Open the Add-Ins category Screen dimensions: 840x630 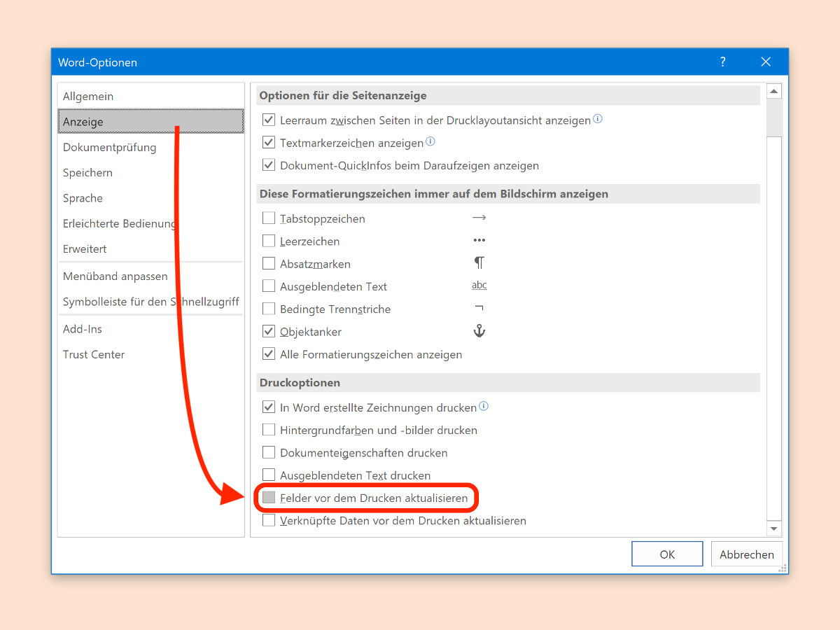coord(150,329)
